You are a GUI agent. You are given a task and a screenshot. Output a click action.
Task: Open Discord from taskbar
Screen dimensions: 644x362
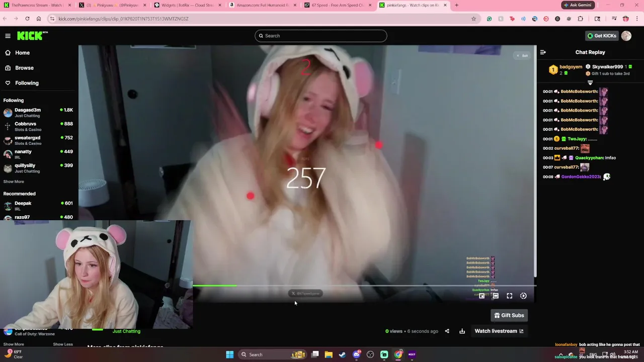click(357, 354)
